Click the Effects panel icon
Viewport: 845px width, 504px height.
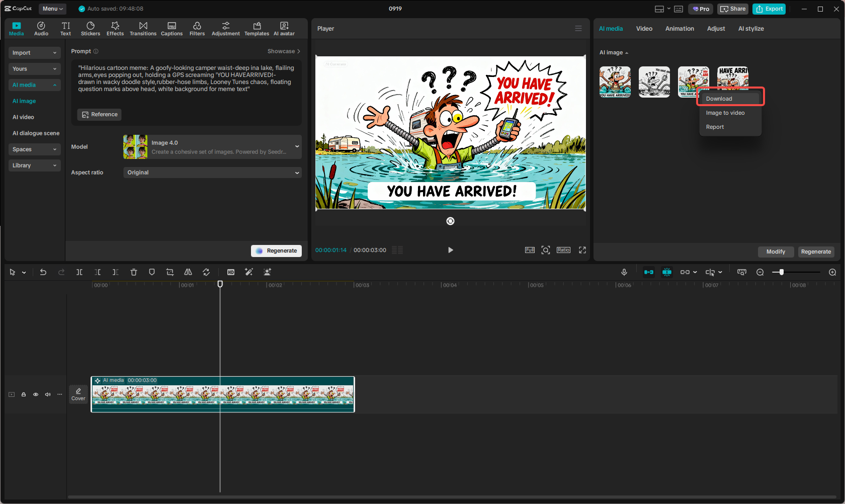[x=115, y=28]
